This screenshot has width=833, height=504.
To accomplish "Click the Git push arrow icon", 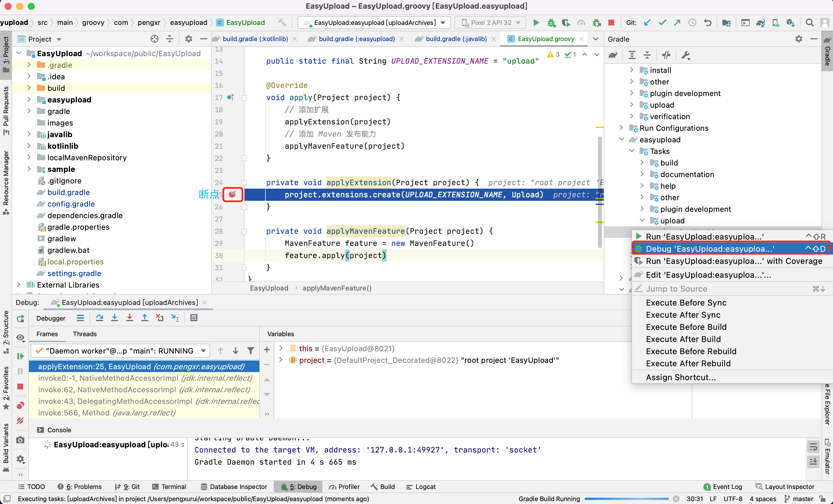I will 677,23.
